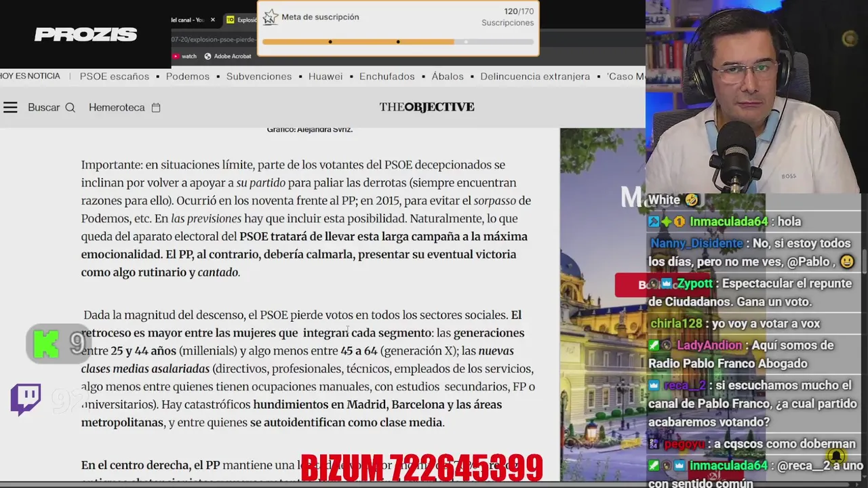Click username Nanny_Disidente in chat

pyautogui.click(x=696, y=243)
